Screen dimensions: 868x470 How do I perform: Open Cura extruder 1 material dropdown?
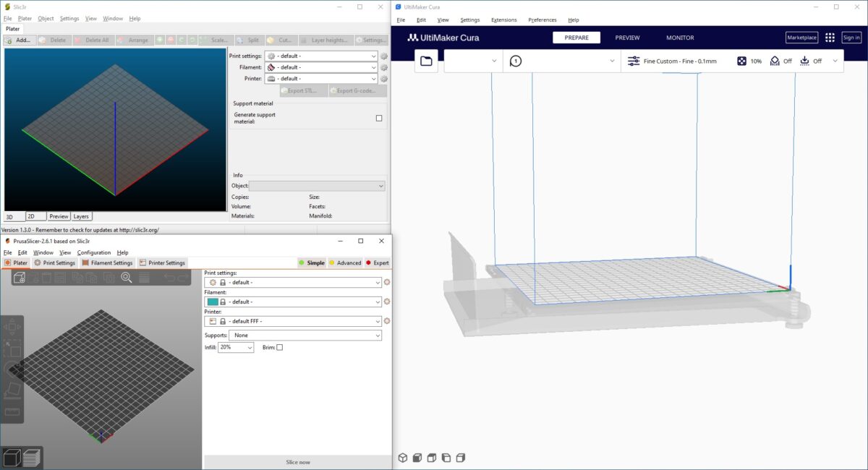562,61
